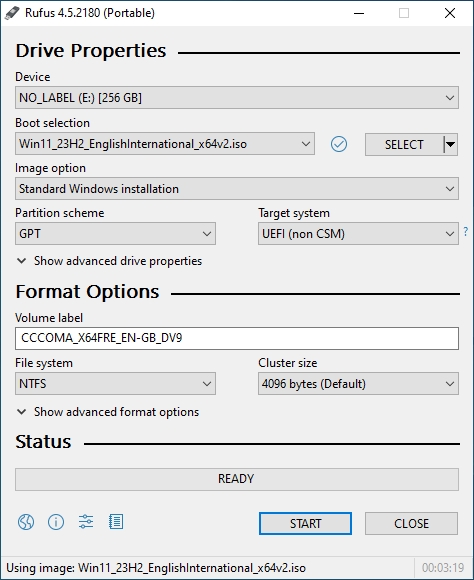Open the Cluster size dropdown

(358, 384)
